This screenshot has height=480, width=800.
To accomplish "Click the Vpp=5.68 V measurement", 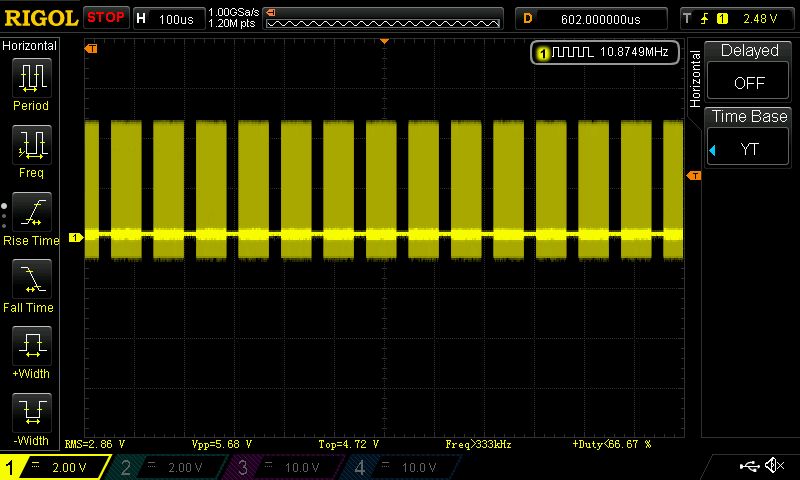I will (221, 444).
